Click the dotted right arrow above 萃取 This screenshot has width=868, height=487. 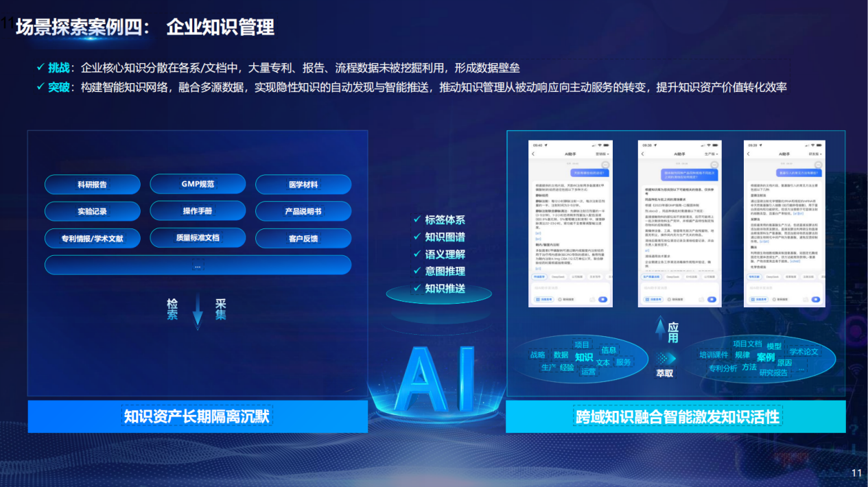coord(663,358)
